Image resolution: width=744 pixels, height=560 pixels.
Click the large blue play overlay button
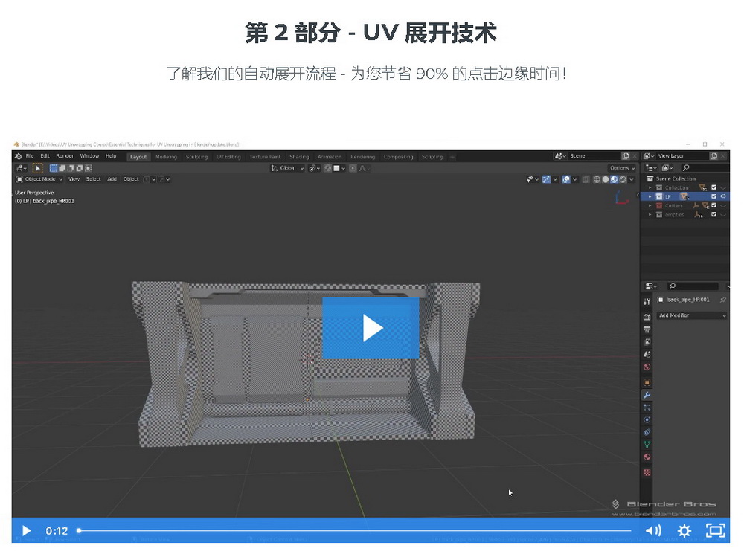pos(371,328)
